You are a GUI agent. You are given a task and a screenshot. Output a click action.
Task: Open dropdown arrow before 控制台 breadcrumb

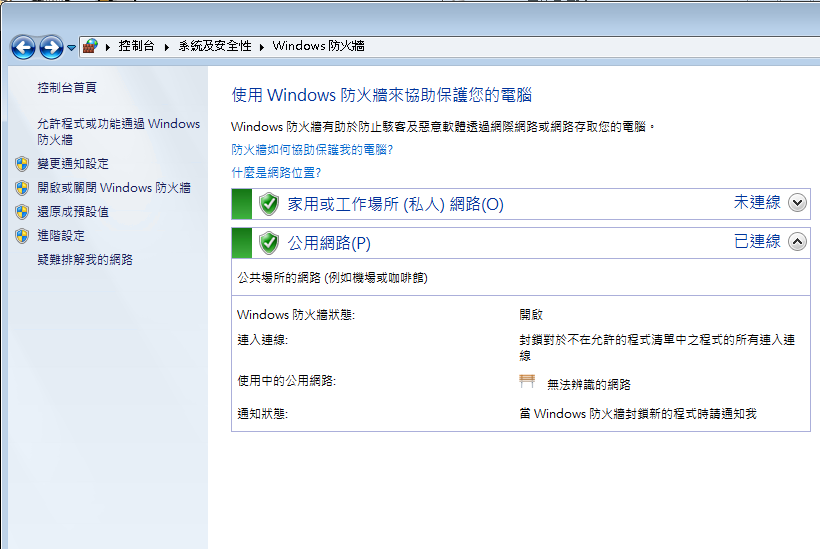click(x=108, y=47)
